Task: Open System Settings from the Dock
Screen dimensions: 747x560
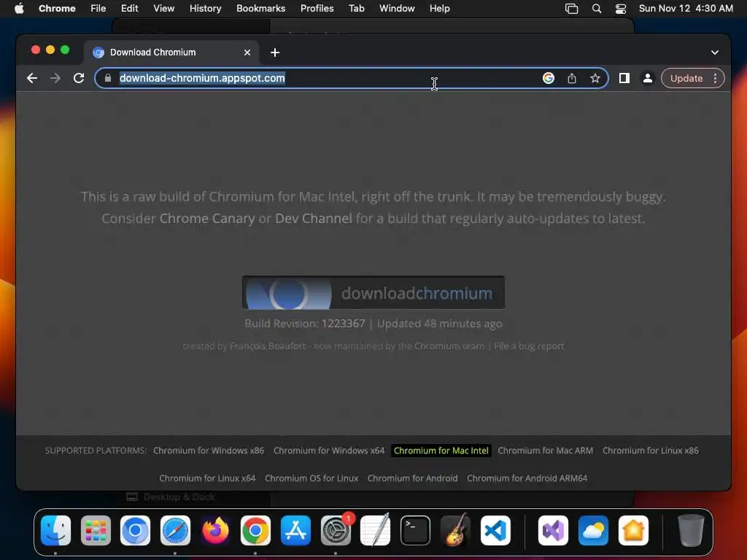Action: (336, 531)
